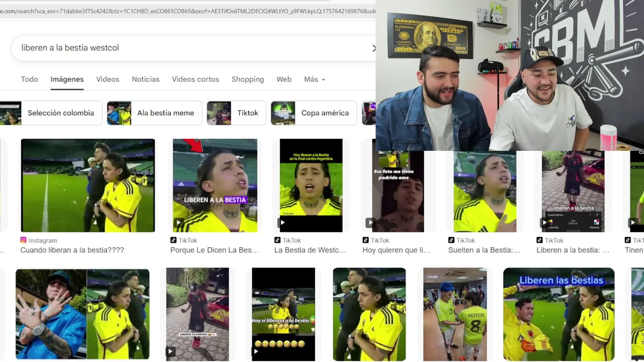Click TikTok icon above 'Porque Le Dicen La Bes...'

pos(173,240)
